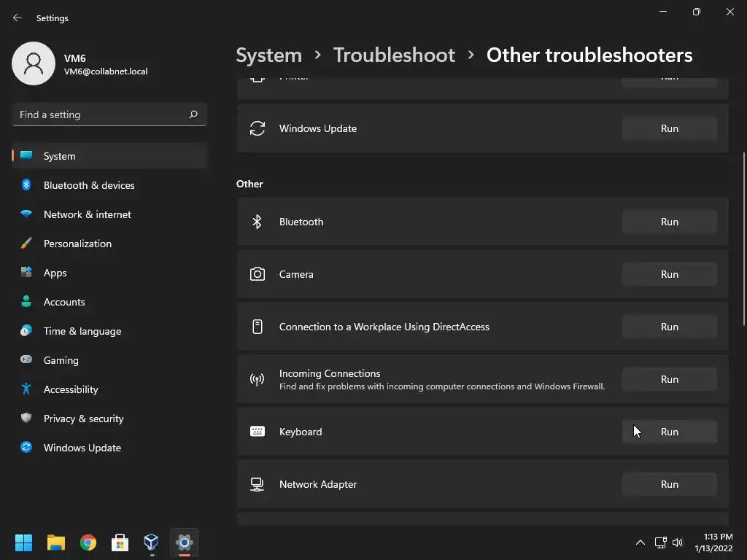
Task: Open Gaming settings
Action: pyautogui.click(x=109, y=360)
